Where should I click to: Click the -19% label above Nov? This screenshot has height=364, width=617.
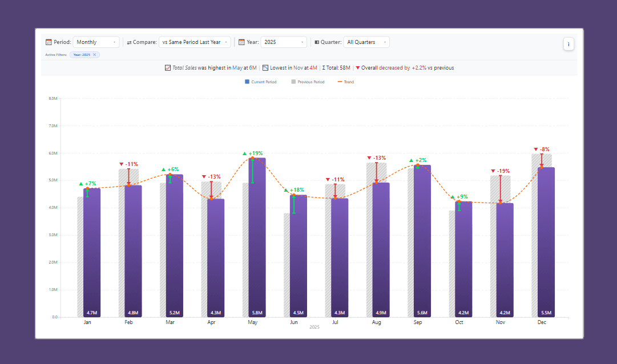pos(503,171)
